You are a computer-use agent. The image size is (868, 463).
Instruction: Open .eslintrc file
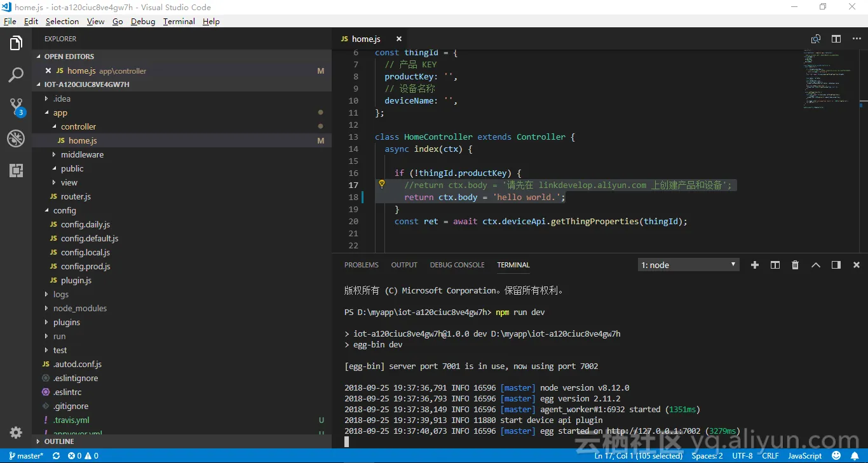pos(182,392)
